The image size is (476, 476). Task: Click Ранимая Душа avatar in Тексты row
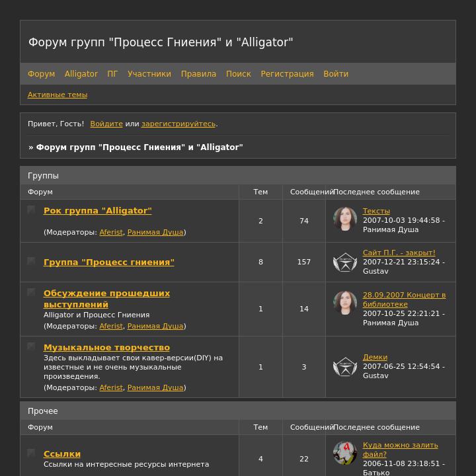(x=345, y=219)
